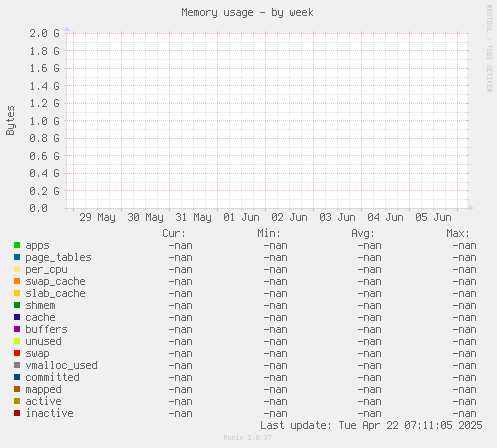Click the '1.8 G' y-axis label
Image resolution: width=497 pixels, height=448 pixels.
click(44, 51)
